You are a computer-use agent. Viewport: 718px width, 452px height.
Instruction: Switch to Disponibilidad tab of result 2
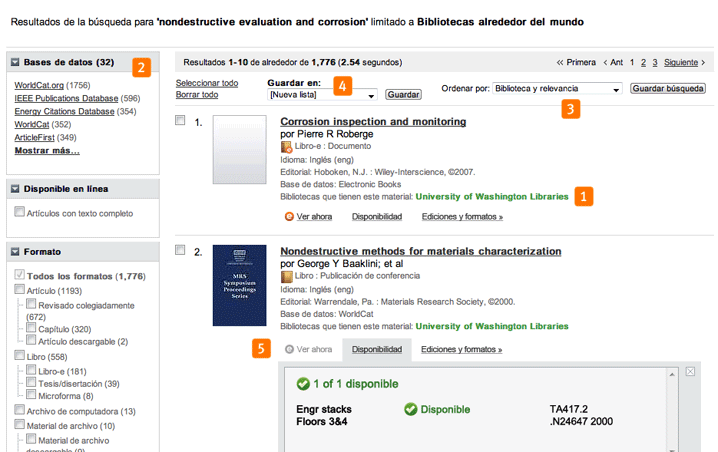[377, 349]
